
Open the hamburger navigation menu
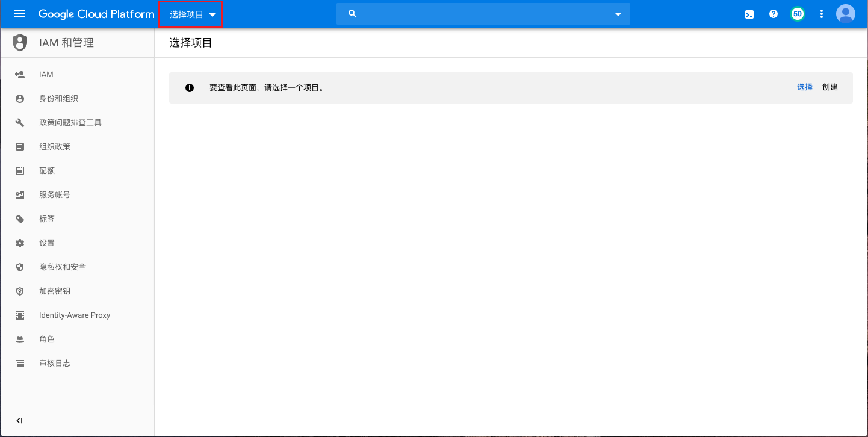20,14
